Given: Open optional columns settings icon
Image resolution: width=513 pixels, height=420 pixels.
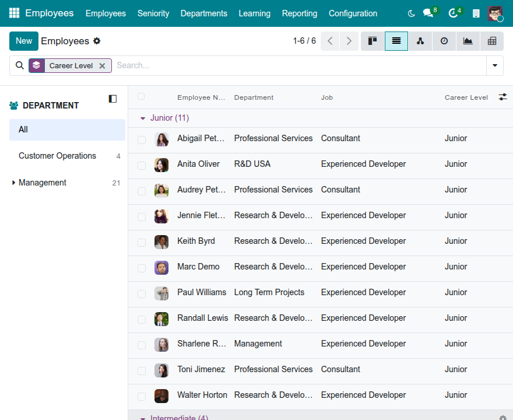Looking at the screenshot, I should (503, 97).
